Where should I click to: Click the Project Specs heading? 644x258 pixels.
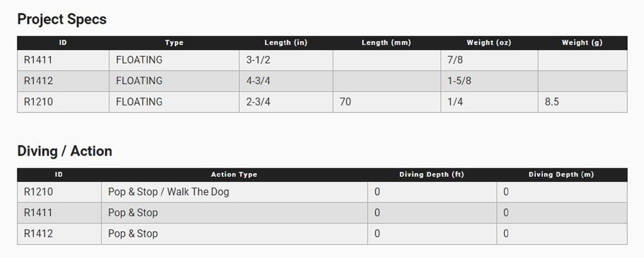[x=62, y=19]
